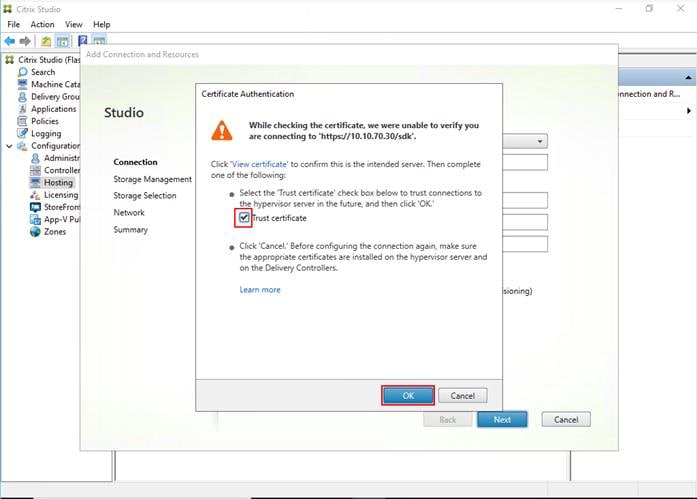697x499 pixels.
Task: Expand the Actions pane submenu arrow
Action: point(689,111)
